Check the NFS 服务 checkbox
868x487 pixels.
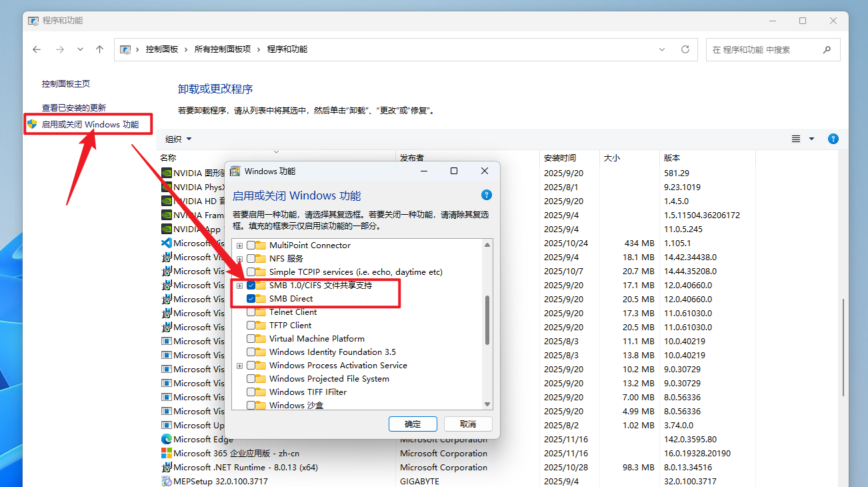point(251,258)
